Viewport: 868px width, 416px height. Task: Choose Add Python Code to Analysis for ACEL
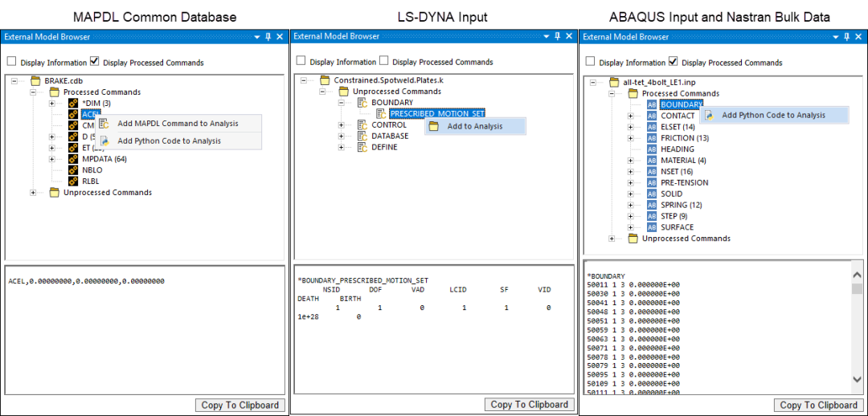178,141
